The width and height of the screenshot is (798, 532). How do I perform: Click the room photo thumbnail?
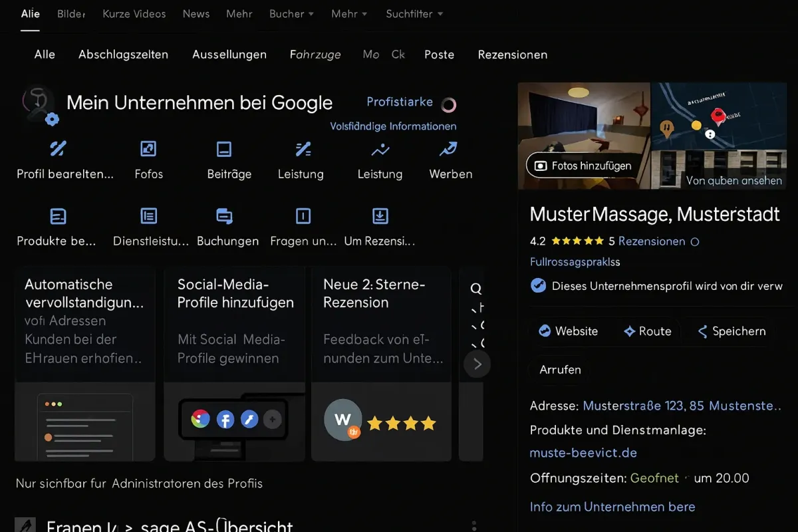tap(584, 136)
